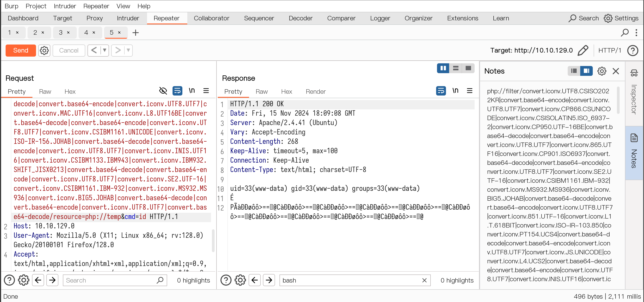644x302 pixels.
Task: Close Repeater tab 3
Action: (68, 32)
